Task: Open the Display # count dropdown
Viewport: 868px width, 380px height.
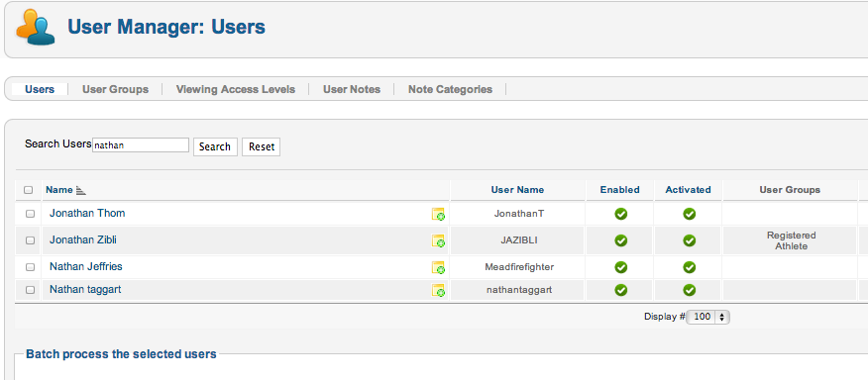Action: (708, 317)
